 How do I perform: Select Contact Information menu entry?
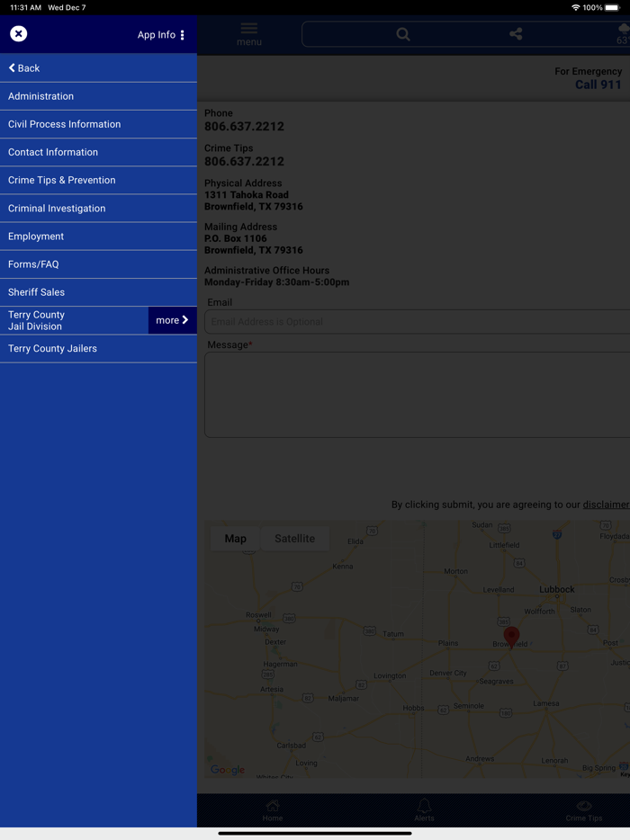pos(98,152)
